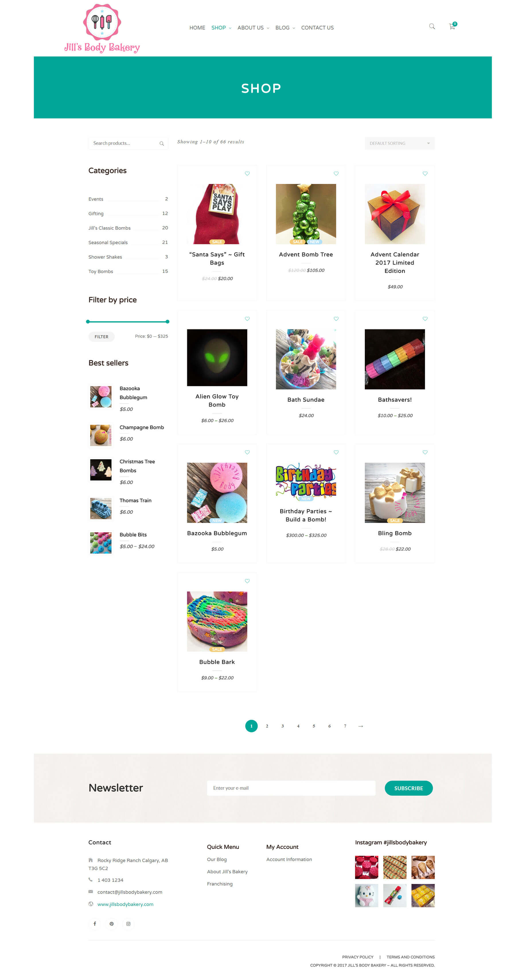Click the Instagram icon in footer
Screen dimensions: 526x980
(x=128, y=923)
